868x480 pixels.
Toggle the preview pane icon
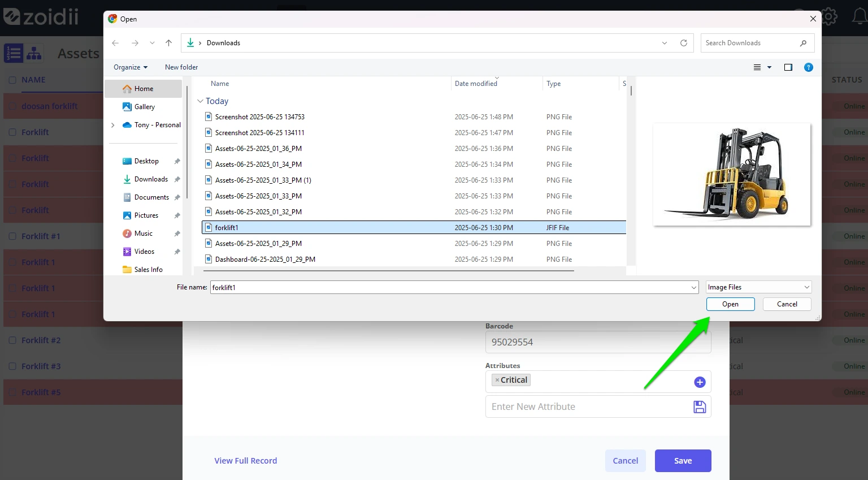click(788, 67)
